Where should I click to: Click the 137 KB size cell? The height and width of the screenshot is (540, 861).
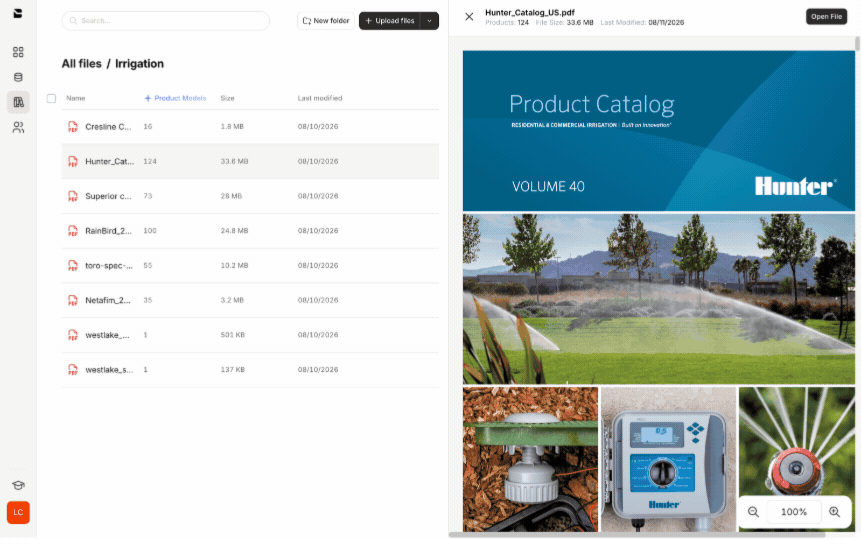point(233,370)
